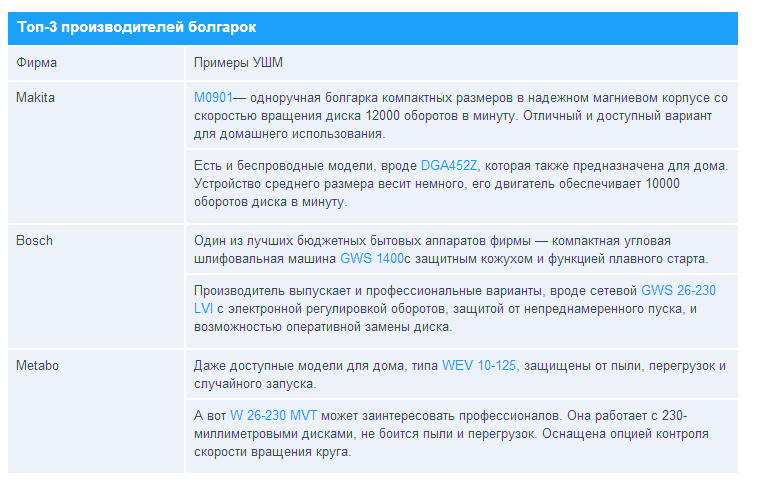
Task: Select the Bosch brand cell
Action: pos(96,287)
